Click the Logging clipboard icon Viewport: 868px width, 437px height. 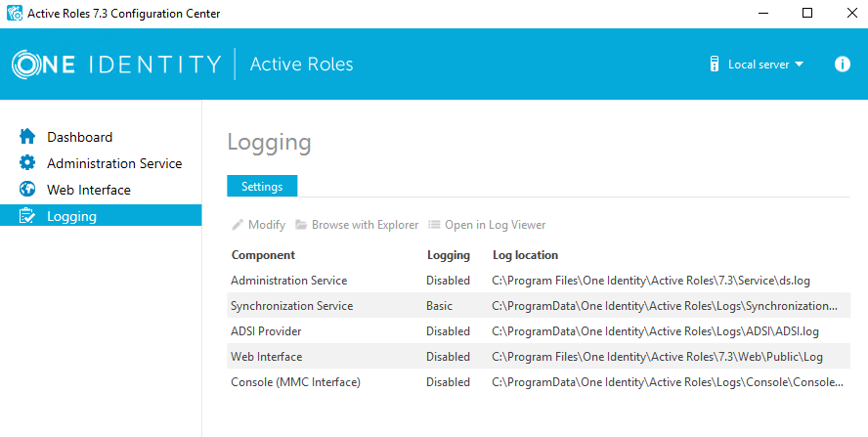coord(27,216)
